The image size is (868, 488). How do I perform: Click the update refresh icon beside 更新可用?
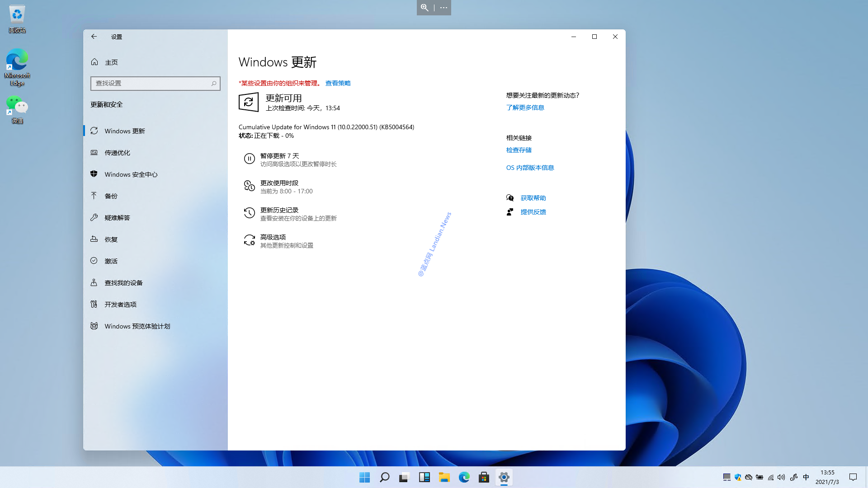pyautogui.click(x=249, y=102)
